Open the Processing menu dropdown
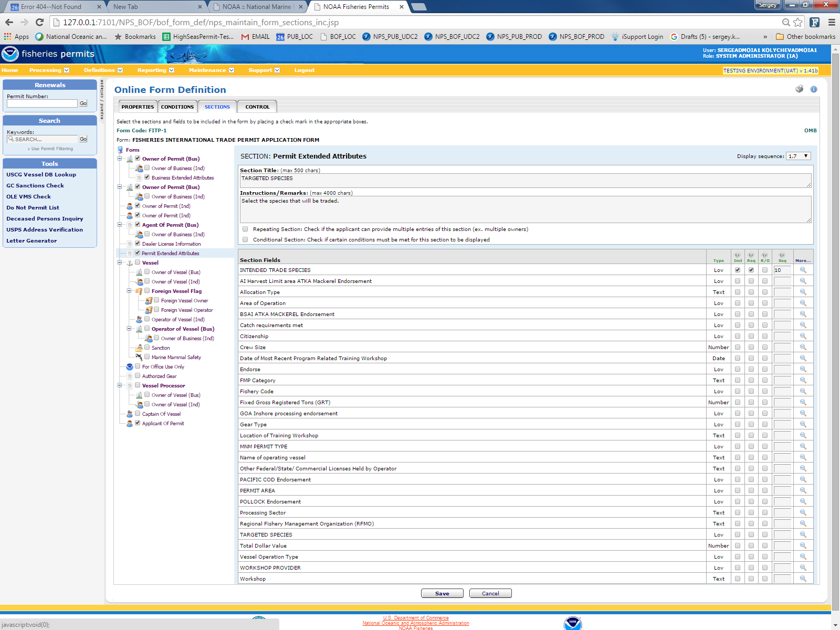The width and height of the screenshot is (840, 630). tap(49, 70)
